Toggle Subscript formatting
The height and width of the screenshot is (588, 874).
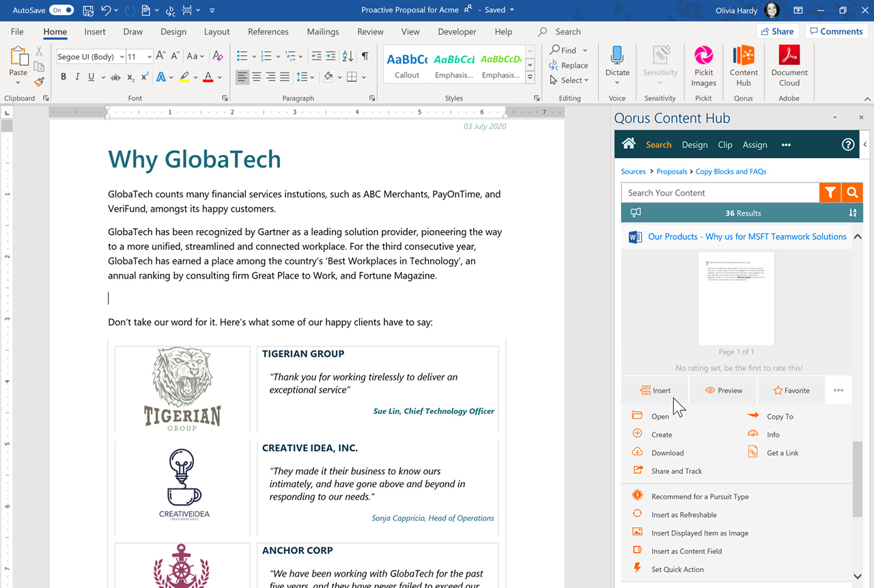[x=131, y=77]
